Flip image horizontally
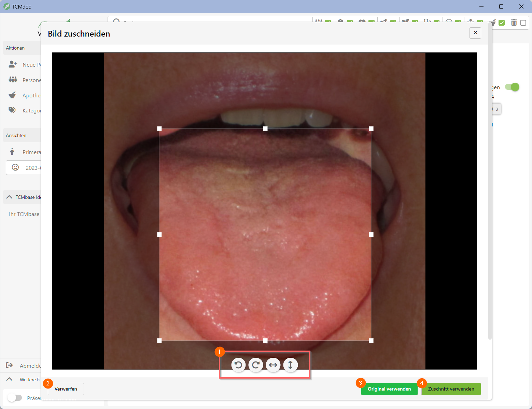The height and width of the screenshot is (409, 532). tap(273, 365)
